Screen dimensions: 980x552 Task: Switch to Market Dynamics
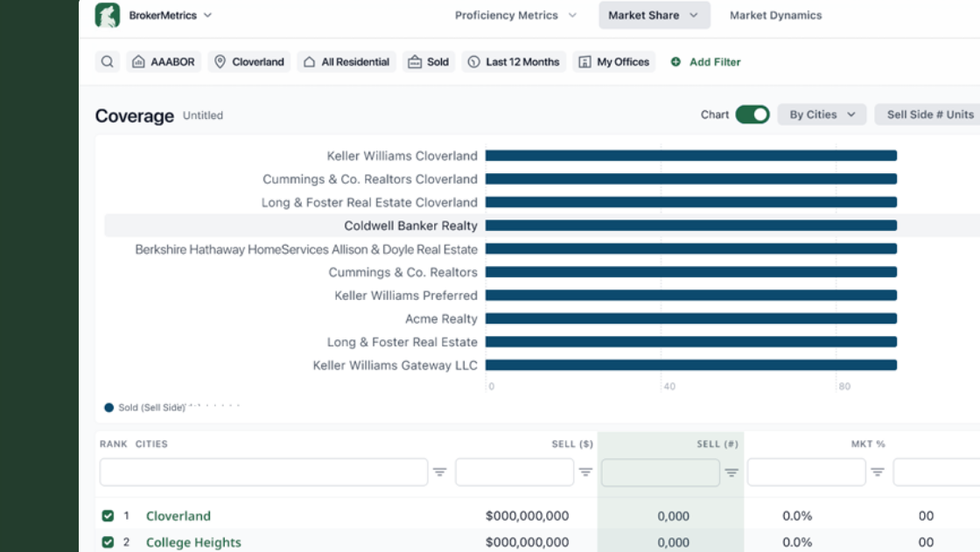click(x=775, y=15)
